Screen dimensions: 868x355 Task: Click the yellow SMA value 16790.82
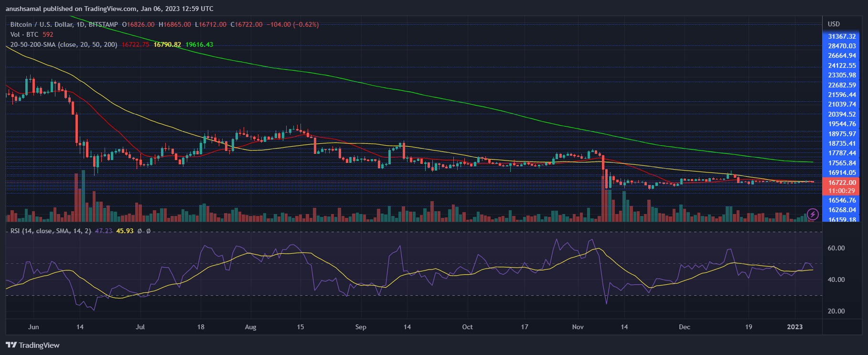[x=167, y=44]
